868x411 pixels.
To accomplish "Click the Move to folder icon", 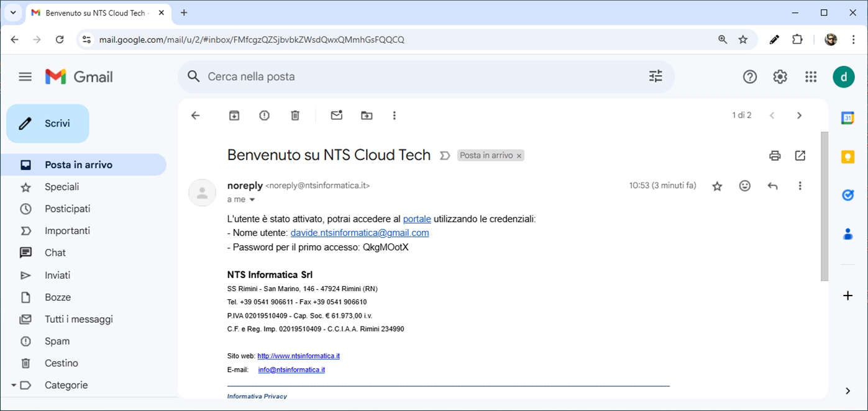I will (367, 115).
